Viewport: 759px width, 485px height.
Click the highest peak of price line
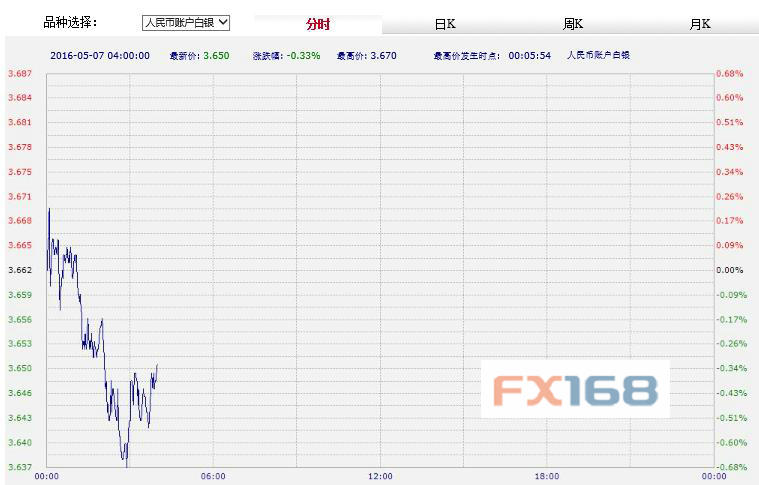pyautogui.click(x=49, y=209)
